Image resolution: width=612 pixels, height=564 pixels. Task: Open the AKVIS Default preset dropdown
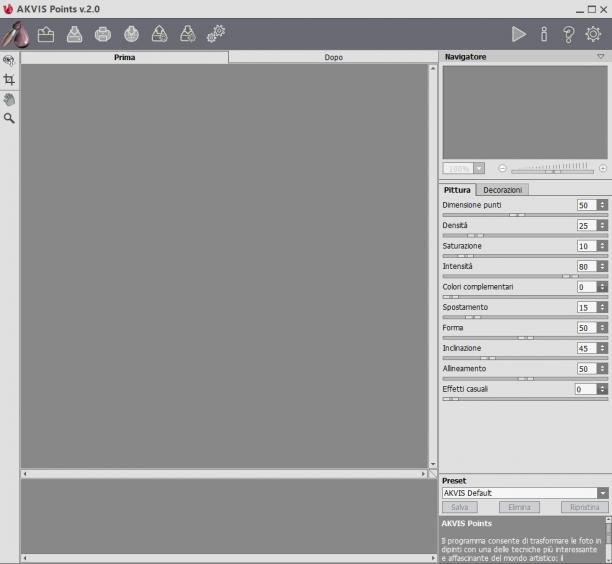coord(603,493)
